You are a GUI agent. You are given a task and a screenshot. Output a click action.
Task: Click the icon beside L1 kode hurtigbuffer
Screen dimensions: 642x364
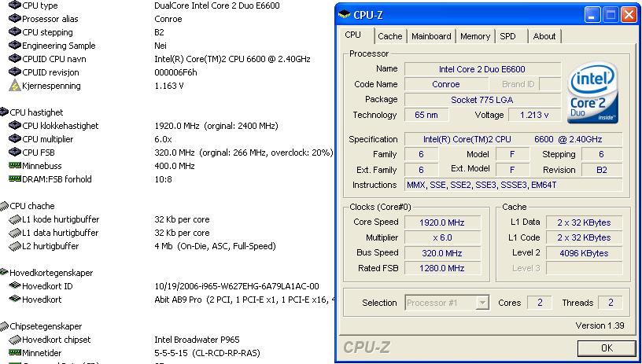pos(15,219)
